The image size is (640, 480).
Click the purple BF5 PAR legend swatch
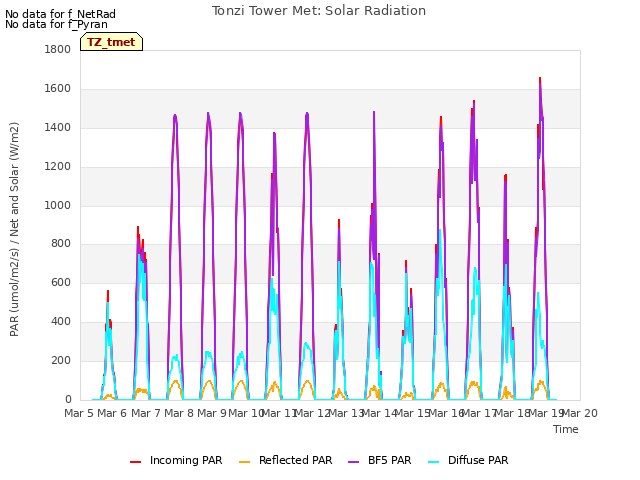(x=353, y=462)
